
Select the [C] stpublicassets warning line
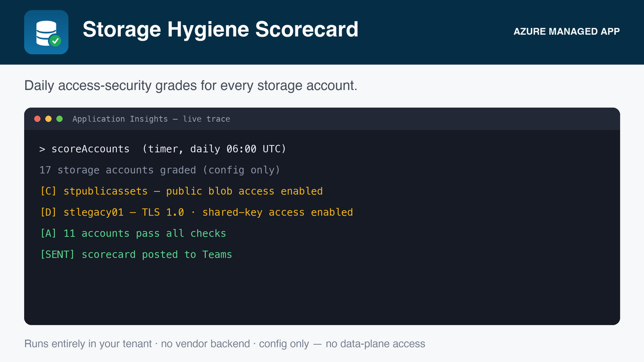tap(181, 191)
